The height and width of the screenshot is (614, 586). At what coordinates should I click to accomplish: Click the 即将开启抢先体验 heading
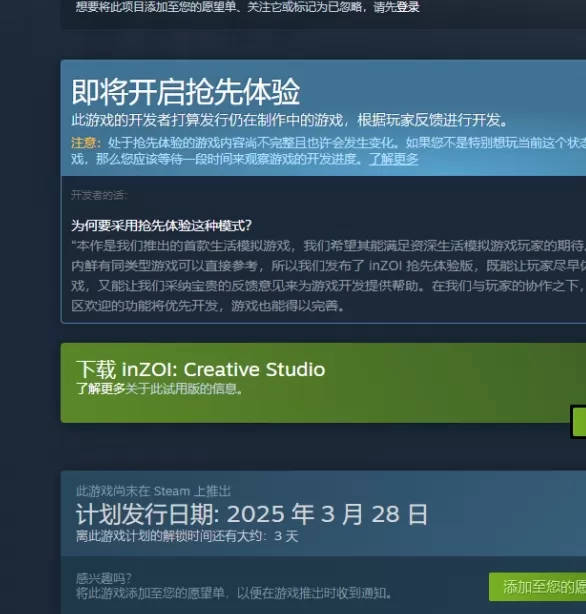coord(186,92)
